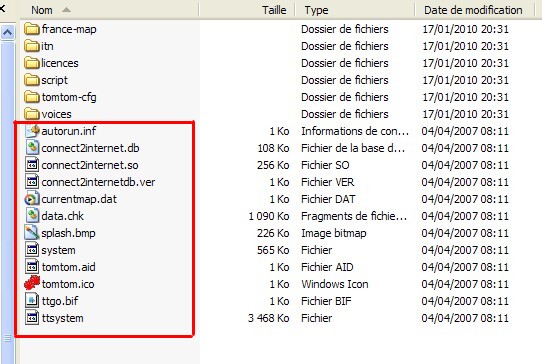Click the connect2internet.db file icon
This screenshot has width=542, height=364.
pyautogui.click(x=32, y=148)
